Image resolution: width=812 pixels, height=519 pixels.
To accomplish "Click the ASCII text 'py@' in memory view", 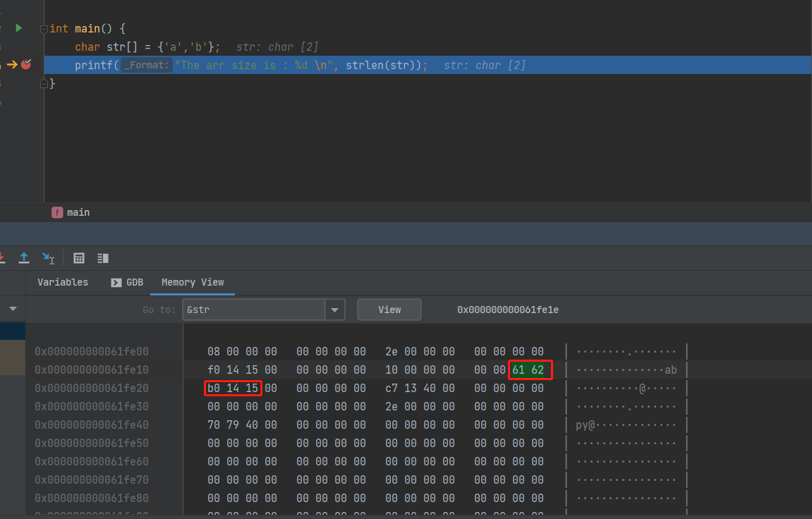I will [585, 425].
